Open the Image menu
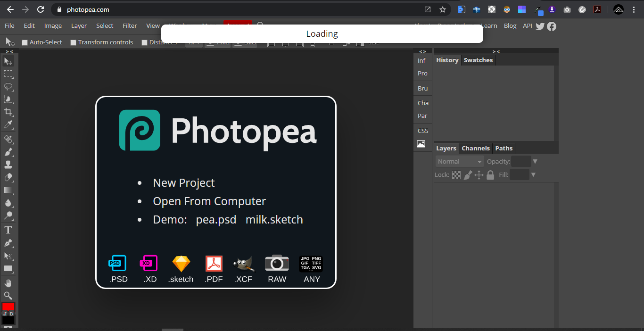644x331 pixels. click(x=53, y=26)
